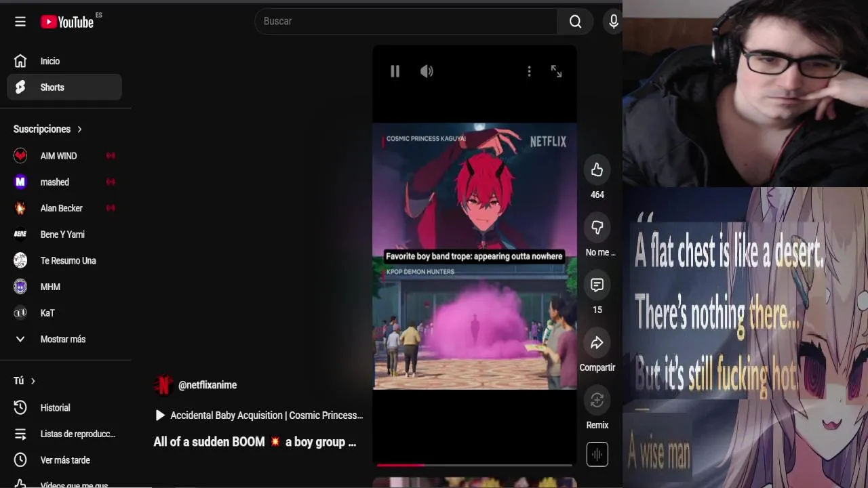Click the Netflix channel avatar
The image size is (868, 488).
[163, 385]
